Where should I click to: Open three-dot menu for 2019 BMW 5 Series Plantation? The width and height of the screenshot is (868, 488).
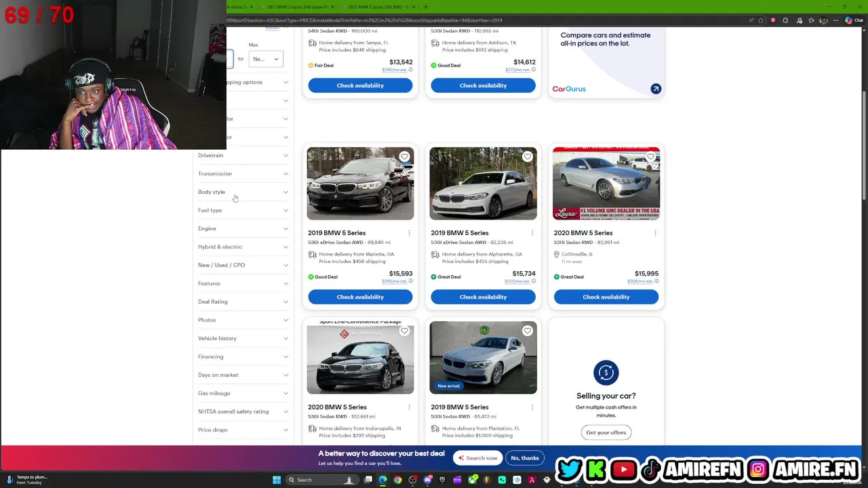[532, 407]
